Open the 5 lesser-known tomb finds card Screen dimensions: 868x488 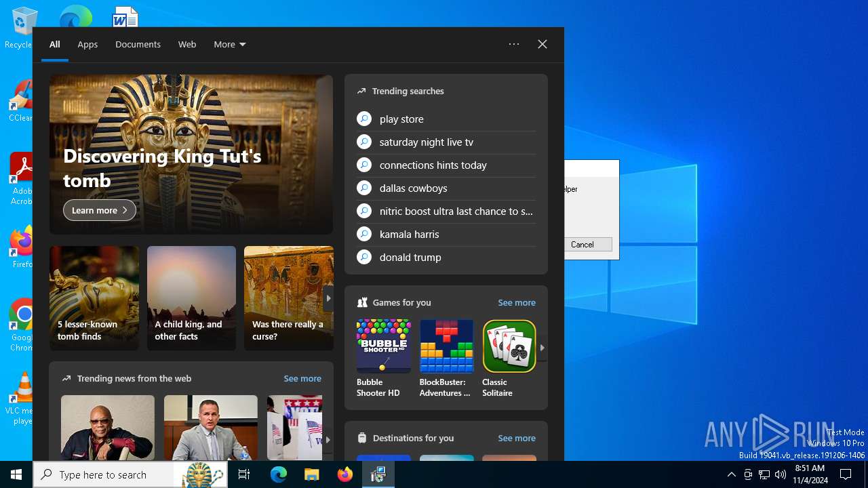94,298
